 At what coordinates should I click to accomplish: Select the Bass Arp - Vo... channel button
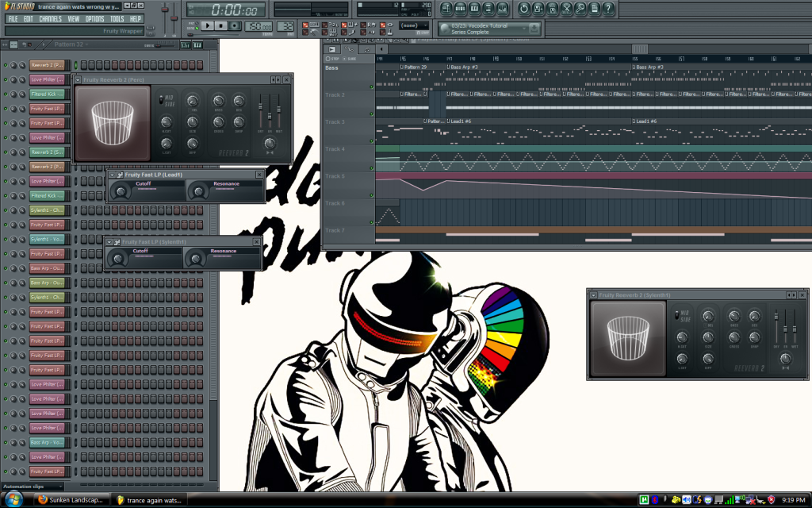pos(47,443)
